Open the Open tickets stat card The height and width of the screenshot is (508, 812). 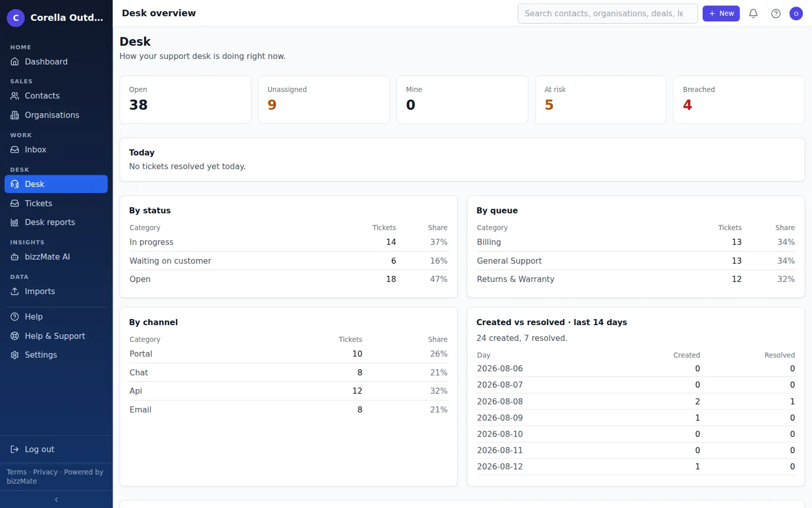pos(185,100)
